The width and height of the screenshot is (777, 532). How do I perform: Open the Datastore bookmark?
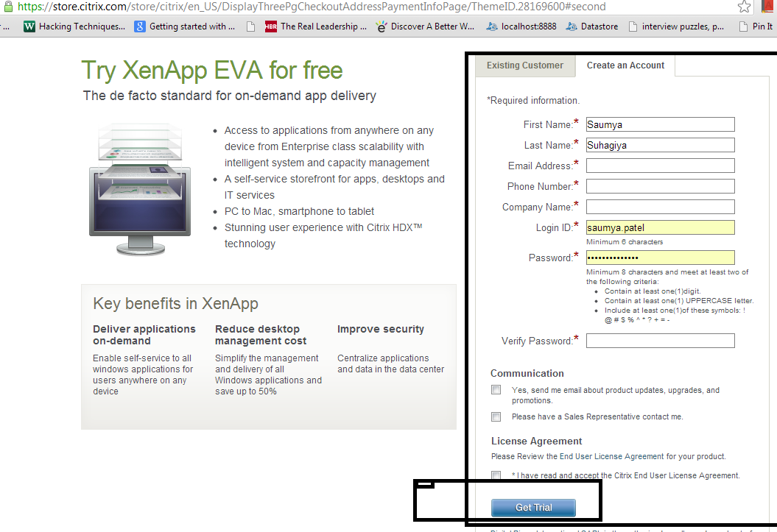click(591, 26)
